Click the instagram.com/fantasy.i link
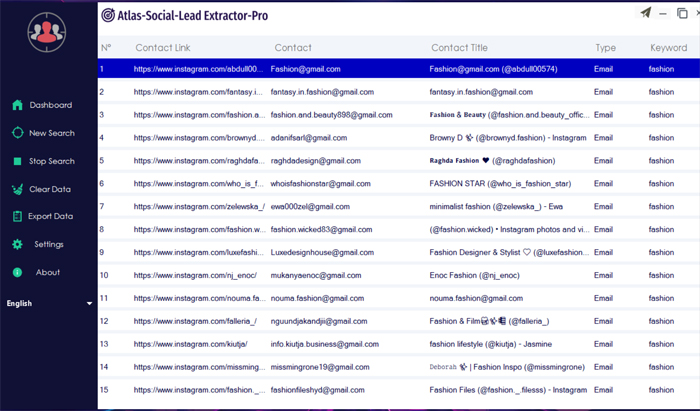The height and width of the screenshot is (411, 700). 198,92
